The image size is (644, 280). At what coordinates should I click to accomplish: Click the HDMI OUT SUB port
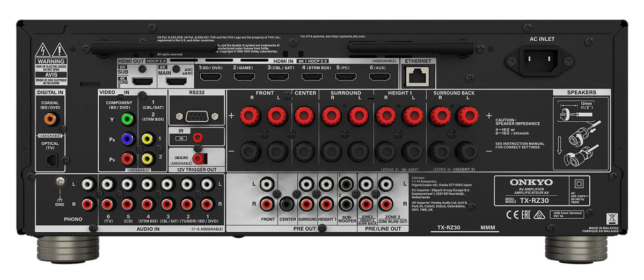coord(143,82)
